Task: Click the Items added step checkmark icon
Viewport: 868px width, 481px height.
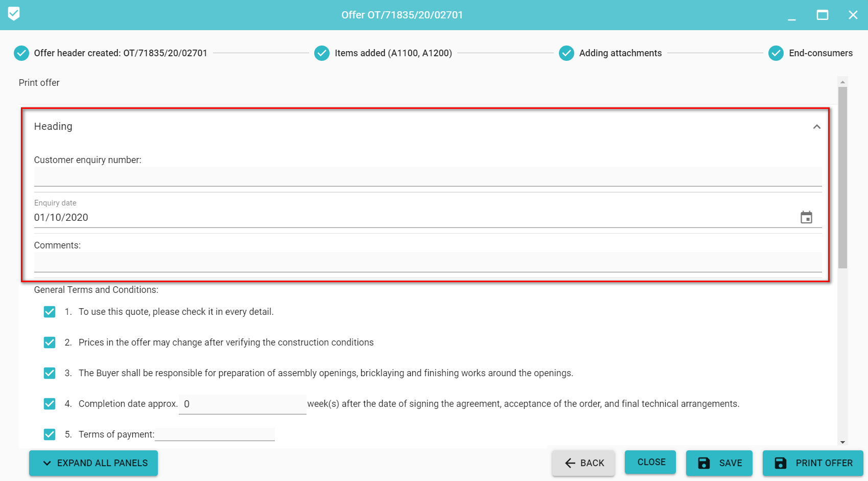Action: tap(322, 53)
